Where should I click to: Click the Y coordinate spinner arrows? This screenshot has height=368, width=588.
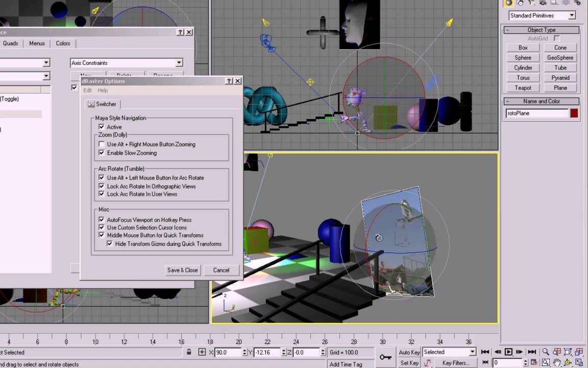click(x=284, y=352)
